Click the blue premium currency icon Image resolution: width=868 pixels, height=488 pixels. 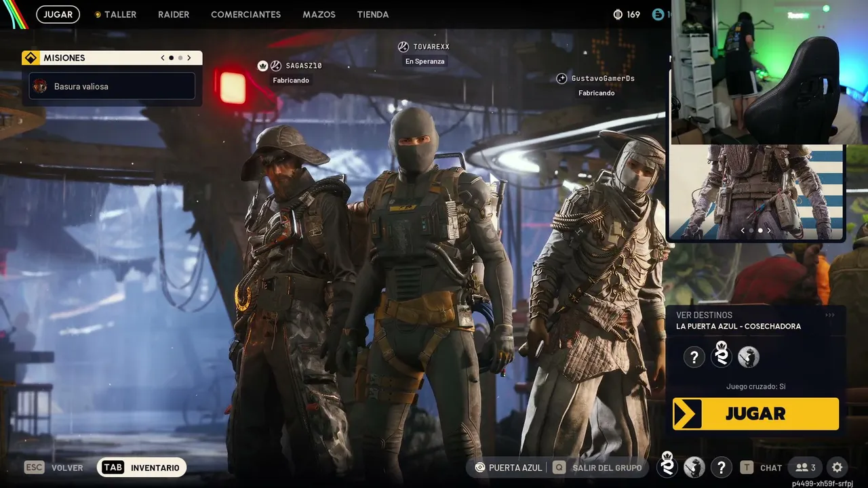(658, 14)
